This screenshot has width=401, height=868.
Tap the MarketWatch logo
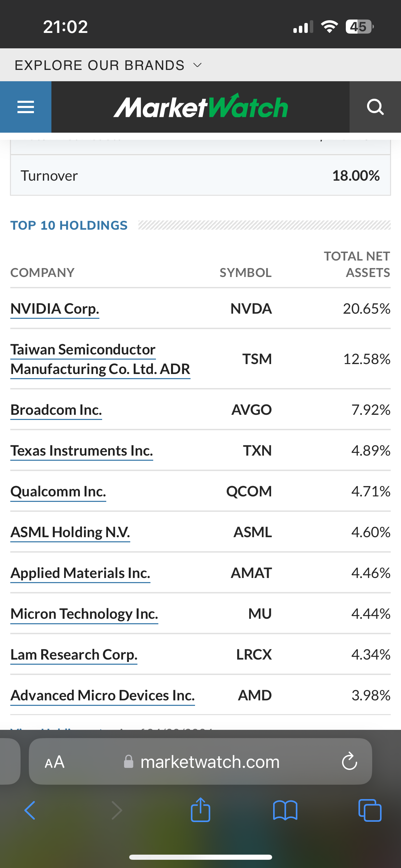200,107
